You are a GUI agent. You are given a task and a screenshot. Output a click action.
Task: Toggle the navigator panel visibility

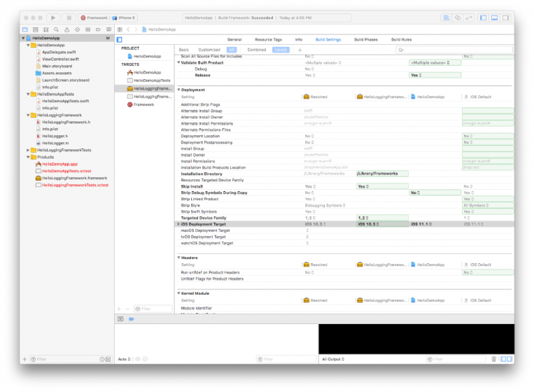(x=483, y=17)
